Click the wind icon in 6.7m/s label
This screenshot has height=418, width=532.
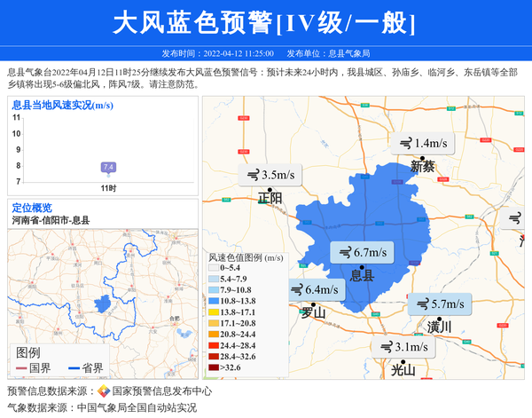tap(346, 253)
